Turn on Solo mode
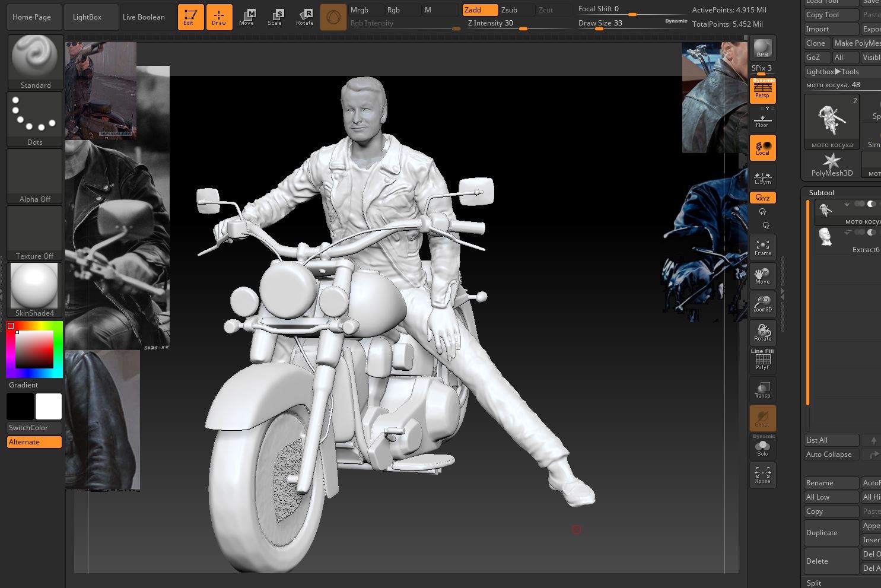Screen dimensions: 881x588 (762, 447)
